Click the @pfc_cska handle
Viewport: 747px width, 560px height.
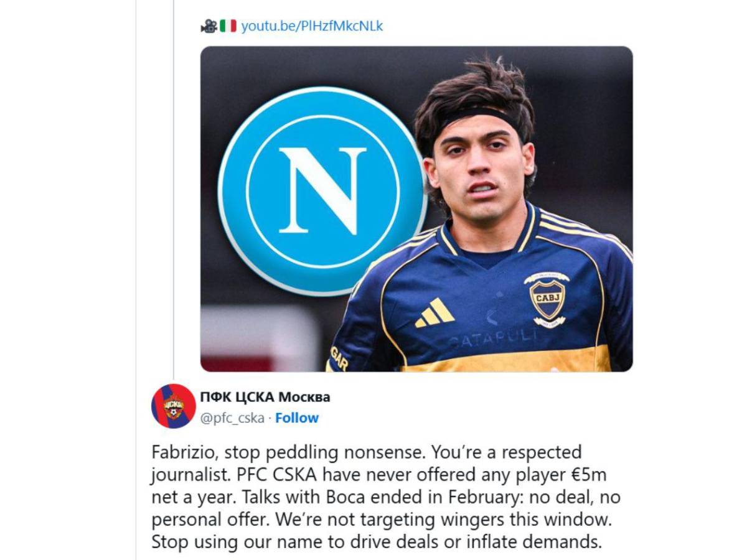point(232,418)
